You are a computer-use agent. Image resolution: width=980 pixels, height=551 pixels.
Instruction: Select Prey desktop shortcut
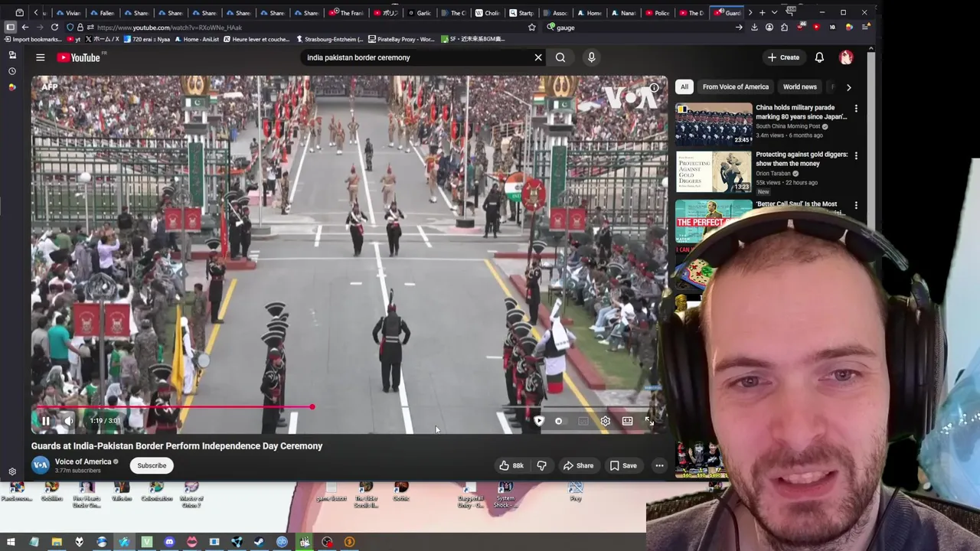576,492
